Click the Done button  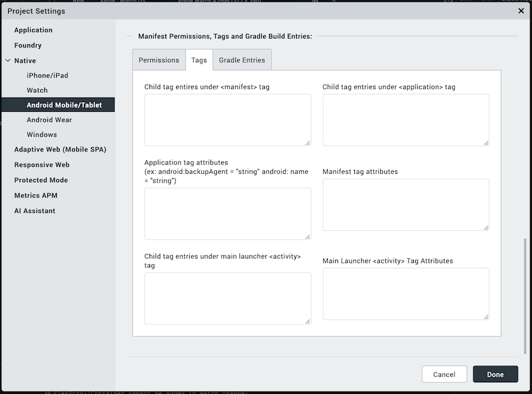[495, 374]
